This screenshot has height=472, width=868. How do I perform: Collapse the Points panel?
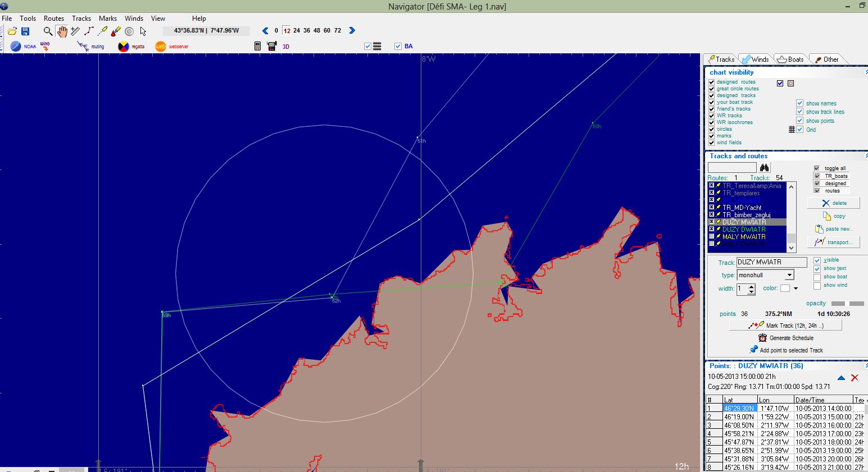[x=865, y=365]
